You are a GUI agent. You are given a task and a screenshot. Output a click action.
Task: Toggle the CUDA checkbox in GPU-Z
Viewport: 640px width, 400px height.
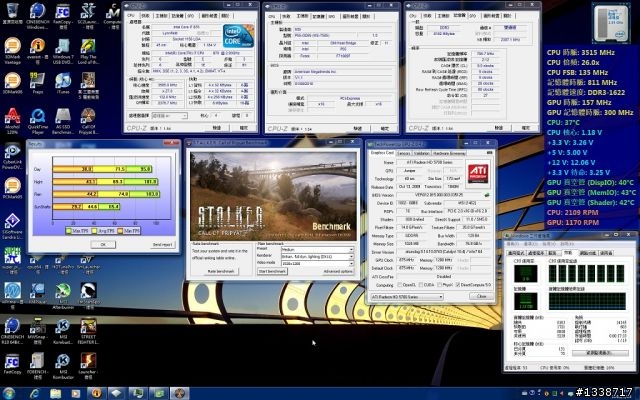(421, 285)
